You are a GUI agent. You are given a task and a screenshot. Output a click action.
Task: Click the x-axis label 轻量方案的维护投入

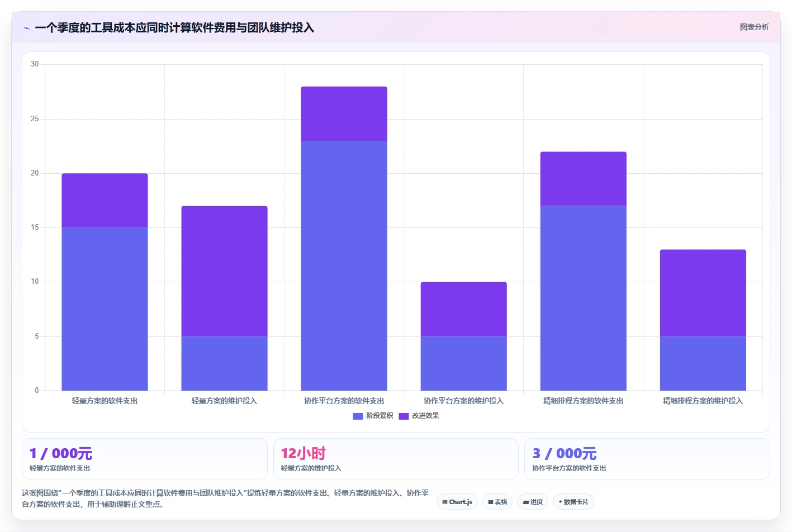click(224, 401)
